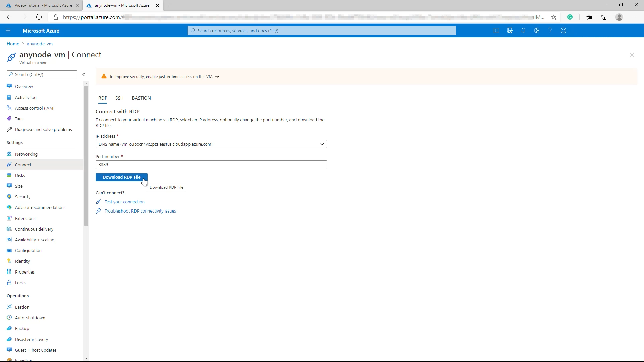Close the Connect blade with X

tap(632, 55)
